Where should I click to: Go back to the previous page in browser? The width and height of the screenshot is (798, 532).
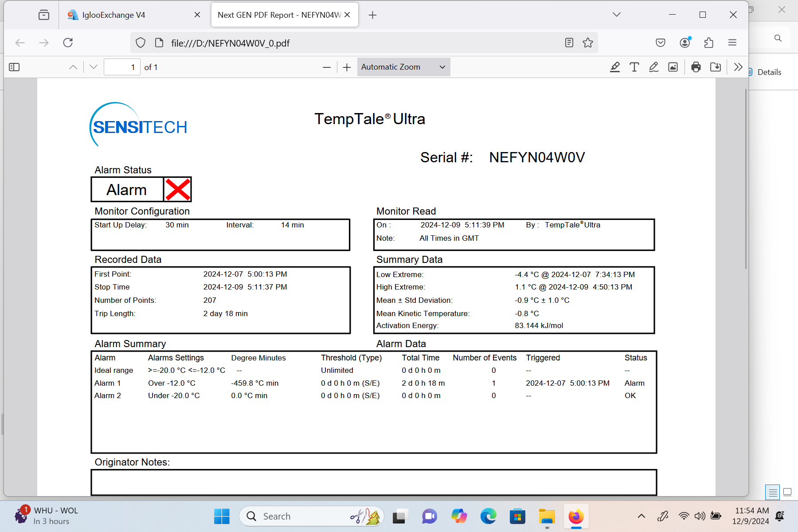[20, 43]
